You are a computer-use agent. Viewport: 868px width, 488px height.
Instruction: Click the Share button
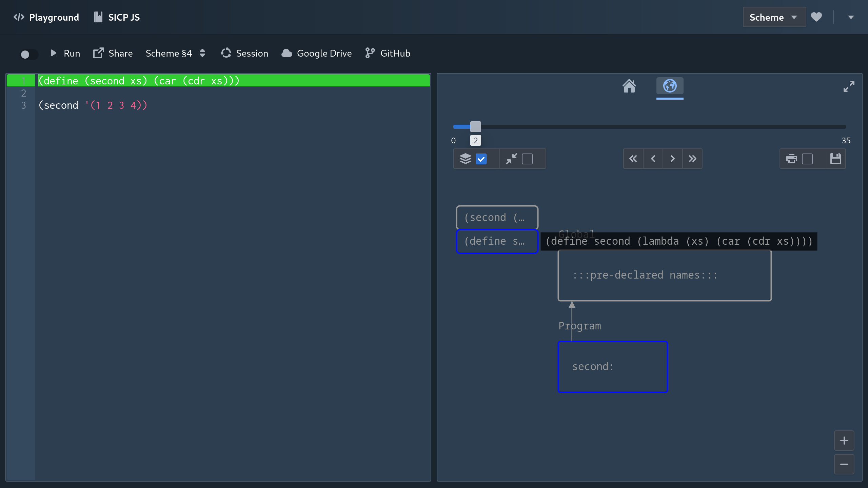point(113,53)
